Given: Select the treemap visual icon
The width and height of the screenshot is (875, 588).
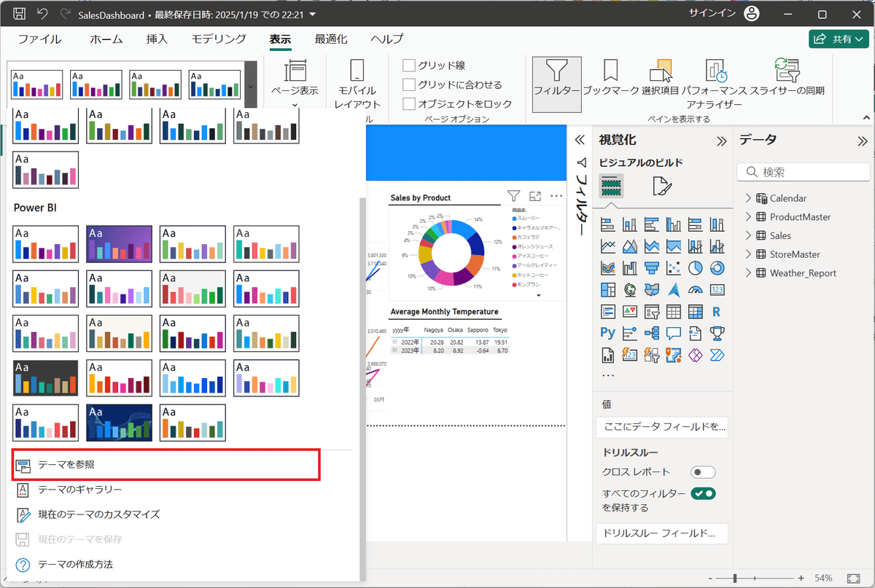Looking at the screenshot, I should point(607,290).
